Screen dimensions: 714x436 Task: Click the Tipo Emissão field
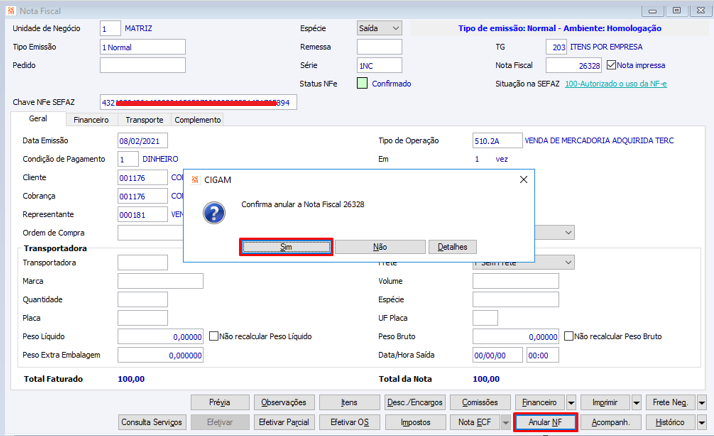tap(143, 47)
